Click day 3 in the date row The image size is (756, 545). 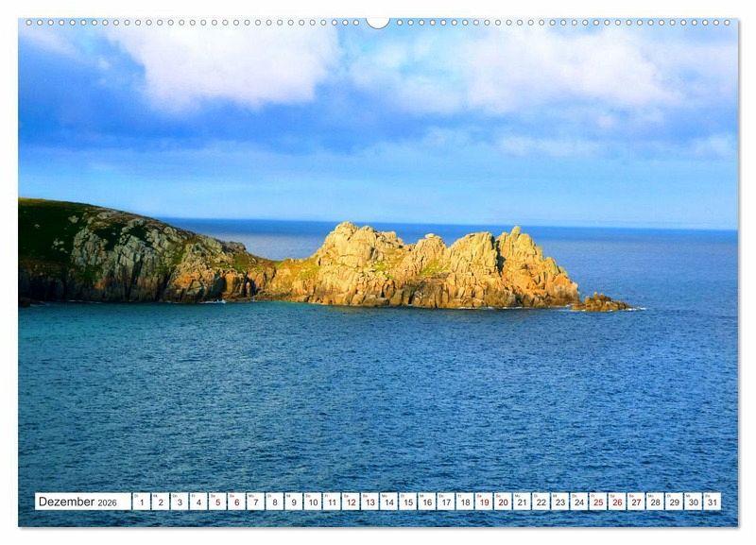point(179,502)
